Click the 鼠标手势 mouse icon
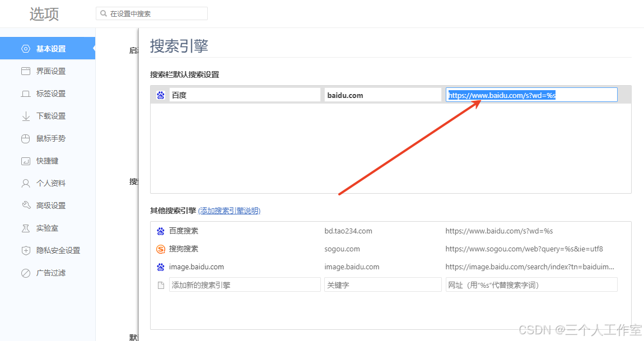 (25, 138)
